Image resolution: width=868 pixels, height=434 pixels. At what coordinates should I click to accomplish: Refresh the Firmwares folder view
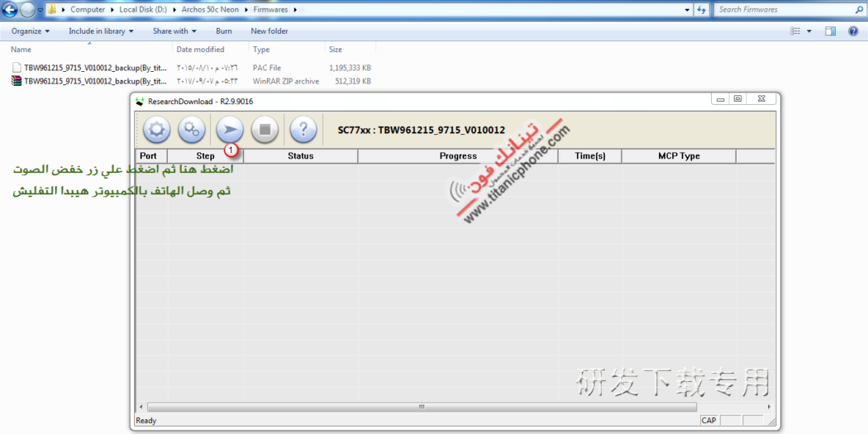[x=702, y=9]
